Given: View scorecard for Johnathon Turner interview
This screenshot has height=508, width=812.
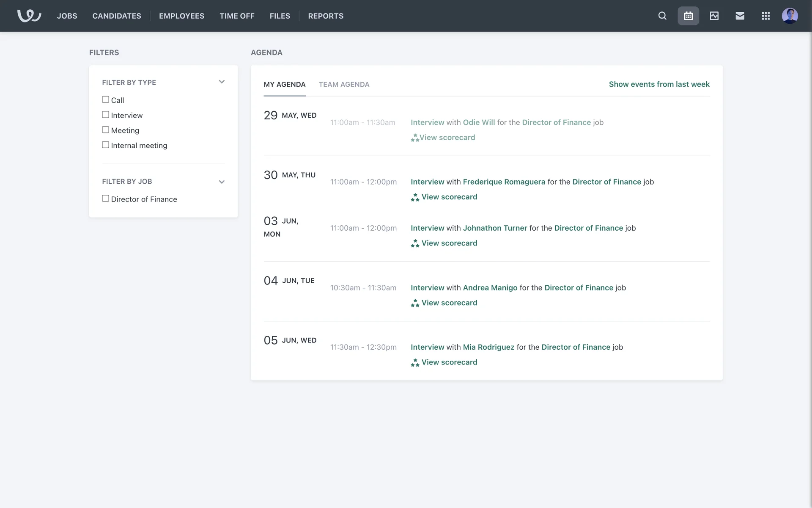Looking at the screenshot, I should click(449, 243).
